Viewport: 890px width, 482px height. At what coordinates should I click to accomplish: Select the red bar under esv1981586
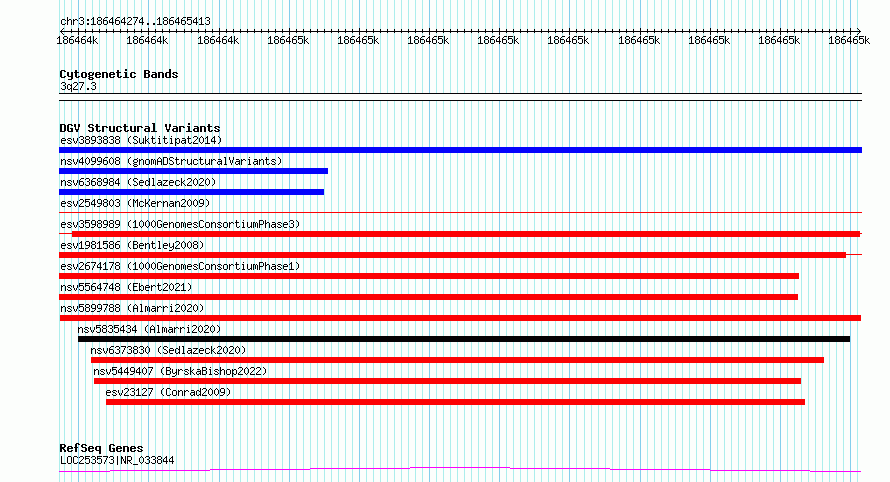[452, 255]
